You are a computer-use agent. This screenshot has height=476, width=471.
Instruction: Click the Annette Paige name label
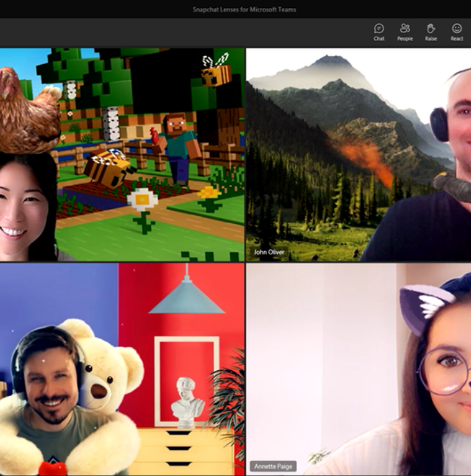pyautogui.click(x=273, y=466)
